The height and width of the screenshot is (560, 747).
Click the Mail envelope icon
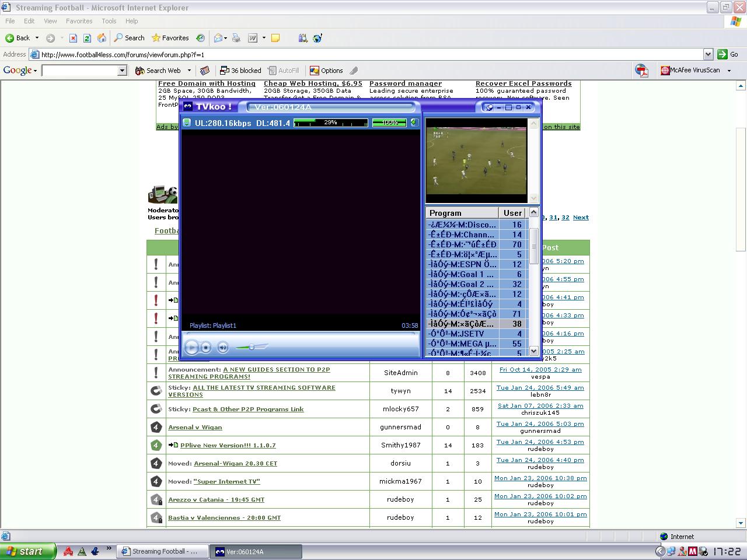[218, 38]
